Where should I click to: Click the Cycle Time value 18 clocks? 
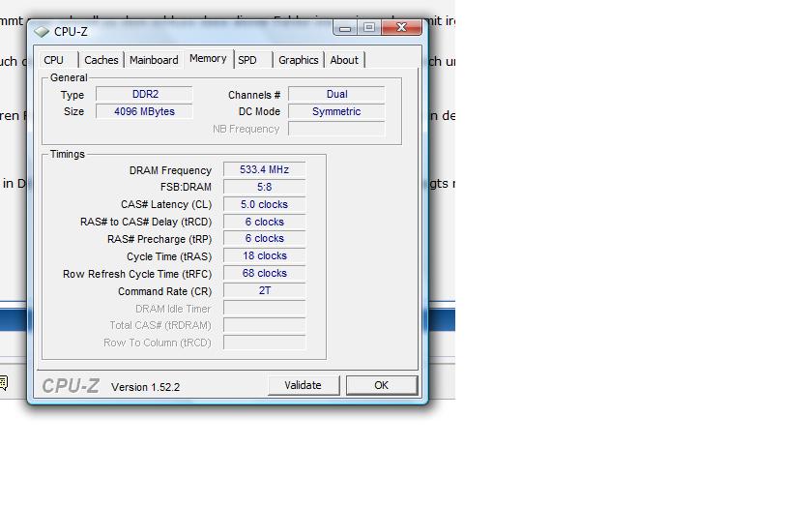click(265, 255)
